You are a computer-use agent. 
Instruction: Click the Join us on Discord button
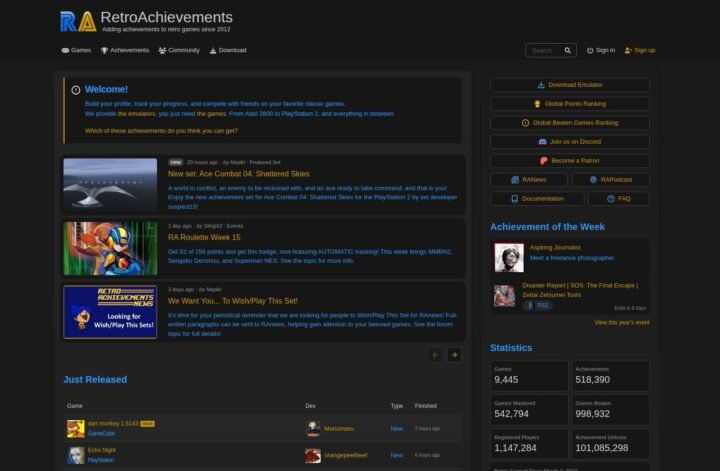pyautogui.click(x=570, y=142)
